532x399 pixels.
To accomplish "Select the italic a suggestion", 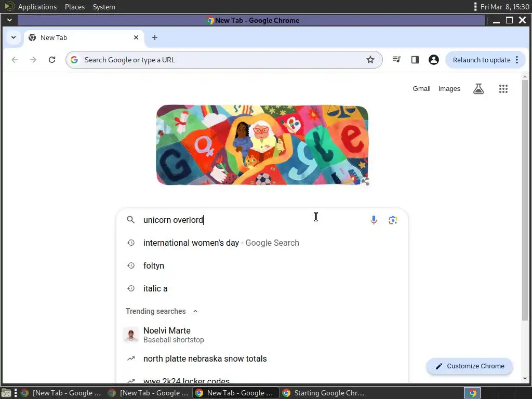I will tap(262, 289).
